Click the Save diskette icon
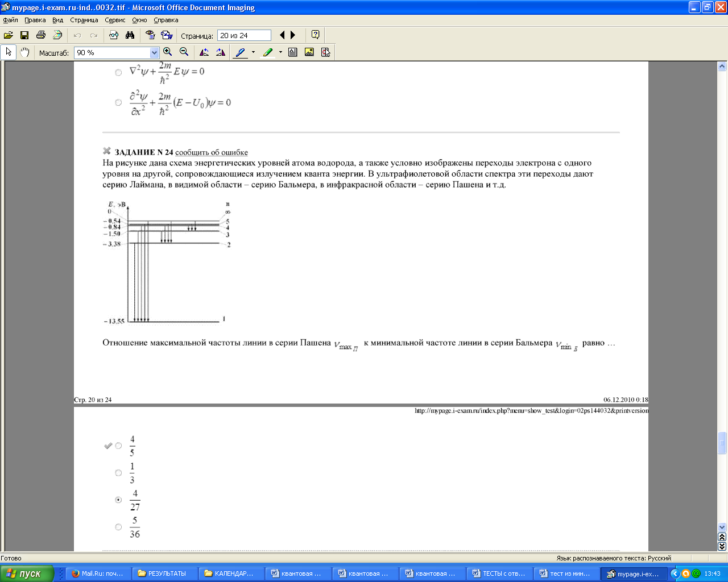Viewport: 728px width, 582px height. (24, 35)
